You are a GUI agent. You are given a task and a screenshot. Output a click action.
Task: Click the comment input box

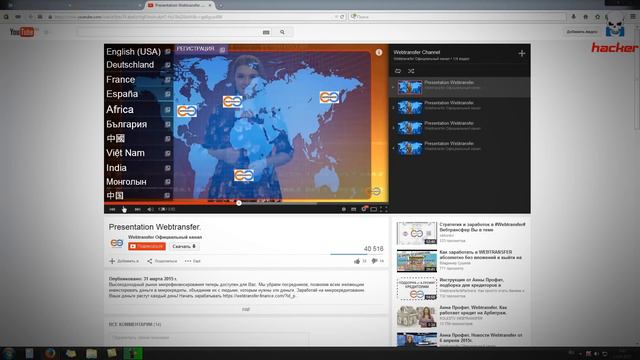[209, 338]
